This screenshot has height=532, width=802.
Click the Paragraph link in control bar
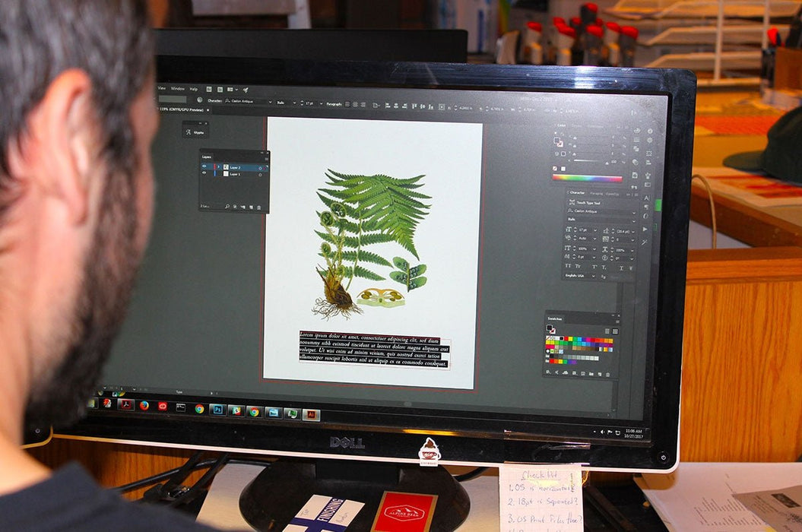tap(334, 103)
